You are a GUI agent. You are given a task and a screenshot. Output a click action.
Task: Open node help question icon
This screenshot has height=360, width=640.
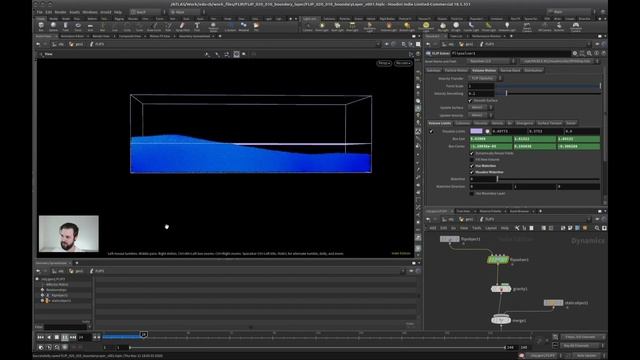pos(604,53)
